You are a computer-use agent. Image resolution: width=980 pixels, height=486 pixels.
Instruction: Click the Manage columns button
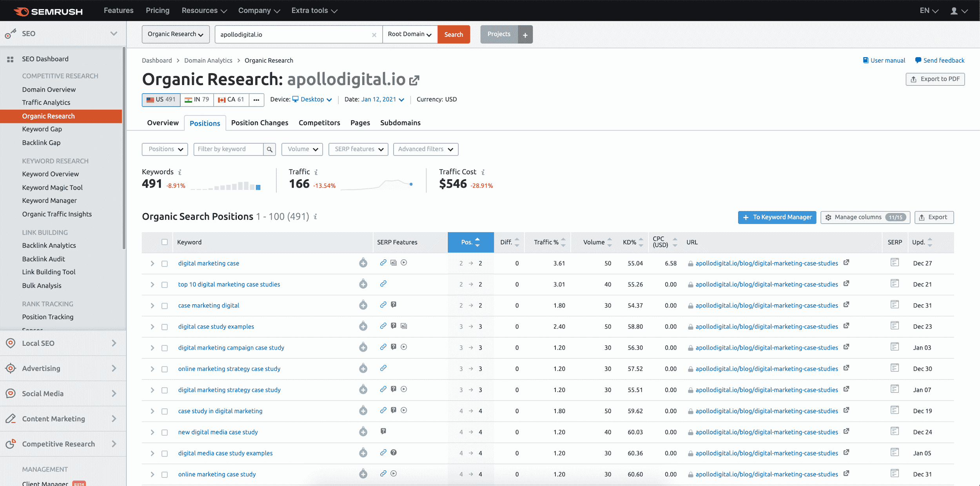point(865,217)
